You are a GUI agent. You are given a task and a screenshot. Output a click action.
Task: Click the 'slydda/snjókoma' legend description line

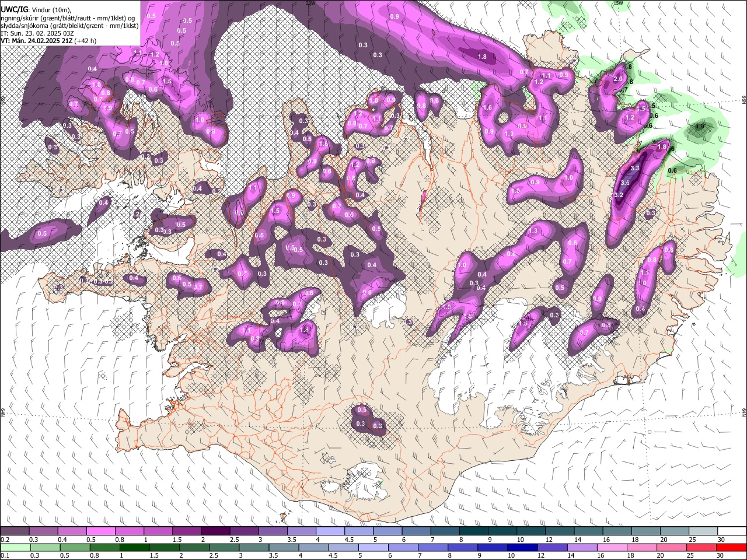[x=69, y=26]
